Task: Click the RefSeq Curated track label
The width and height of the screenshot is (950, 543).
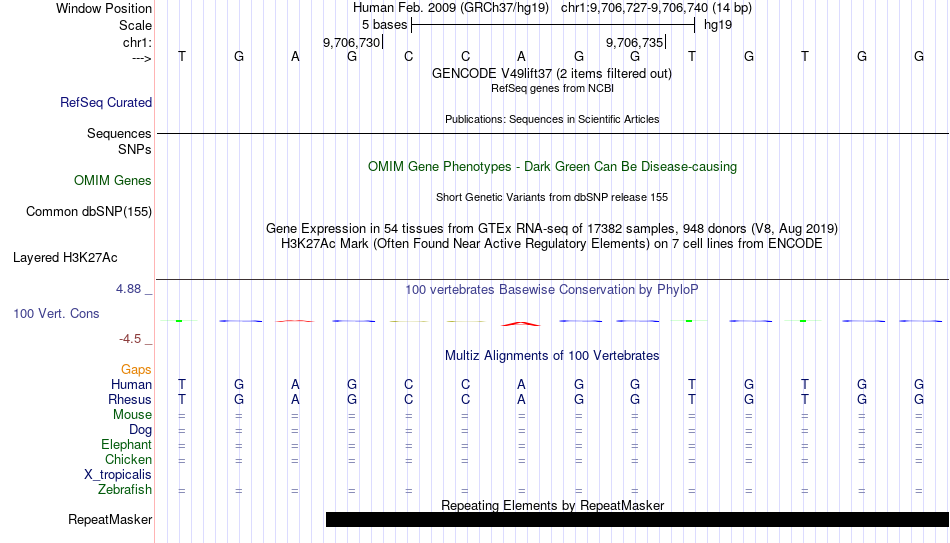Action: click(106, 102)
